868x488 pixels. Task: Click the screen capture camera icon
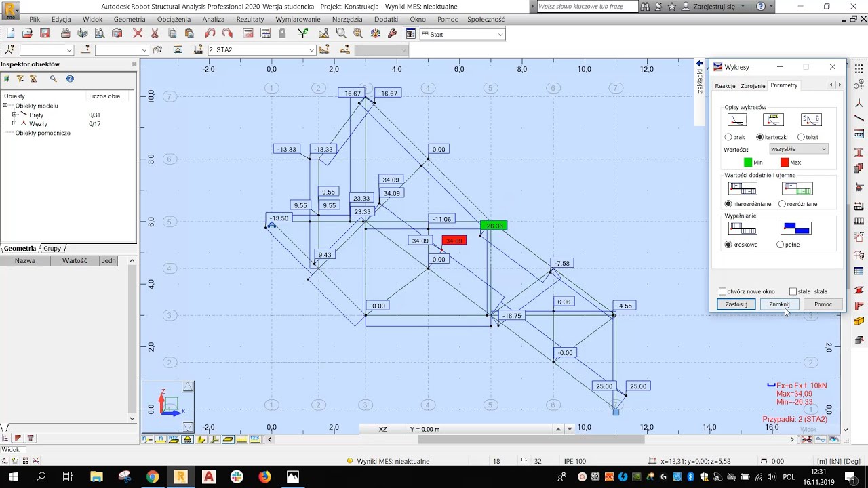tap(117, 33)
